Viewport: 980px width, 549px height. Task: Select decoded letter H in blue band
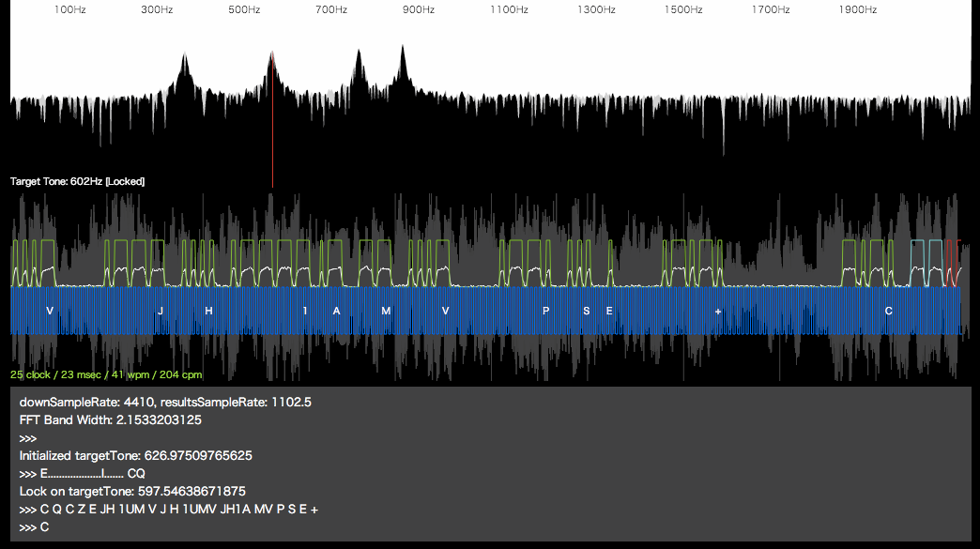[x=209, y=311]
